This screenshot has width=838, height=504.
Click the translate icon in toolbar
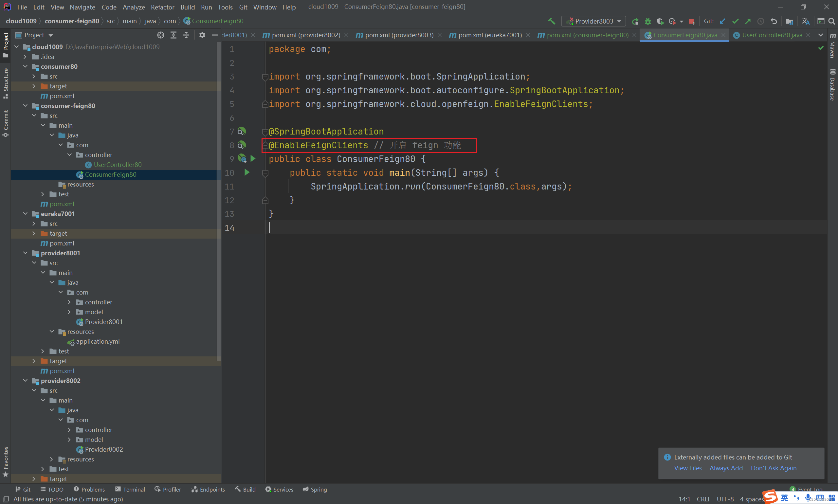(x=805, y=21)
